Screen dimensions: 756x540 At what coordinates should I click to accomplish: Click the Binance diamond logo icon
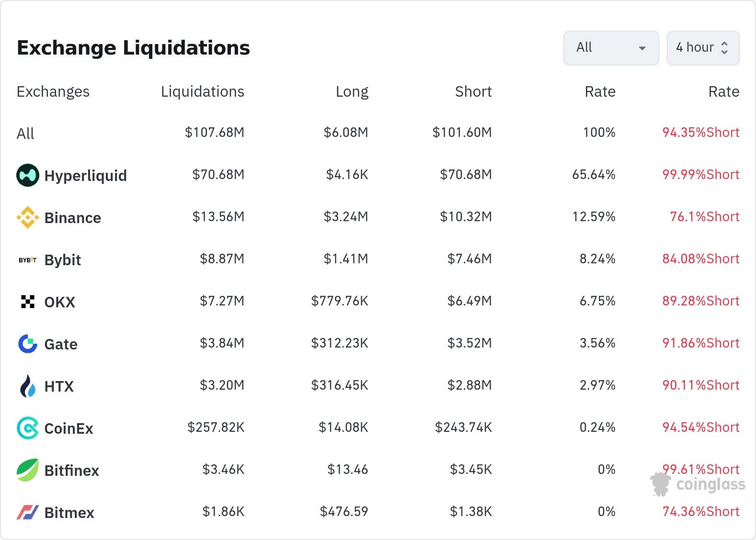(28, 217)
